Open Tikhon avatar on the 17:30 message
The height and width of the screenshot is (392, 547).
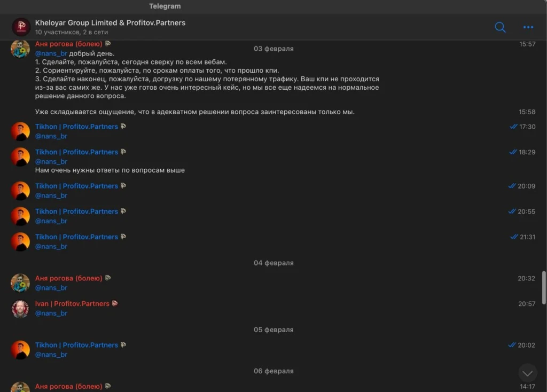tap(20, 131)
